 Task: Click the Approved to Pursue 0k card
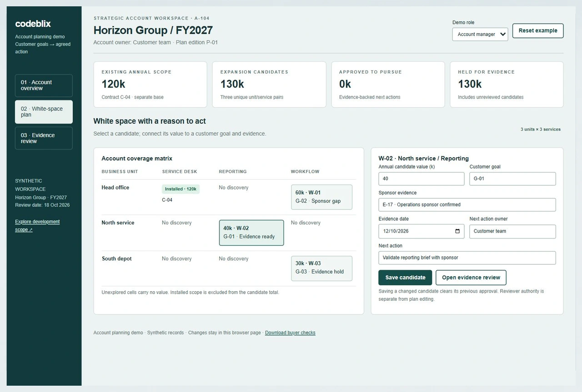[x=388, y=84]
